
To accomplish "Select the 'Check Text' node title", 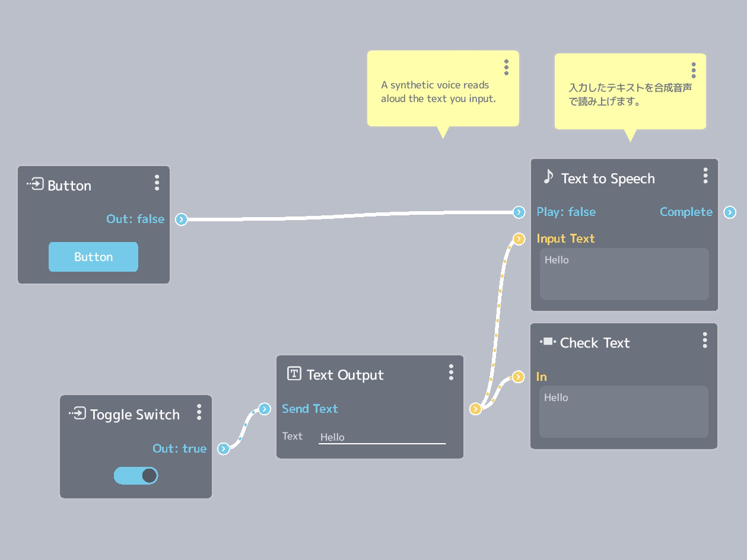I will click(x=595, y=343).
